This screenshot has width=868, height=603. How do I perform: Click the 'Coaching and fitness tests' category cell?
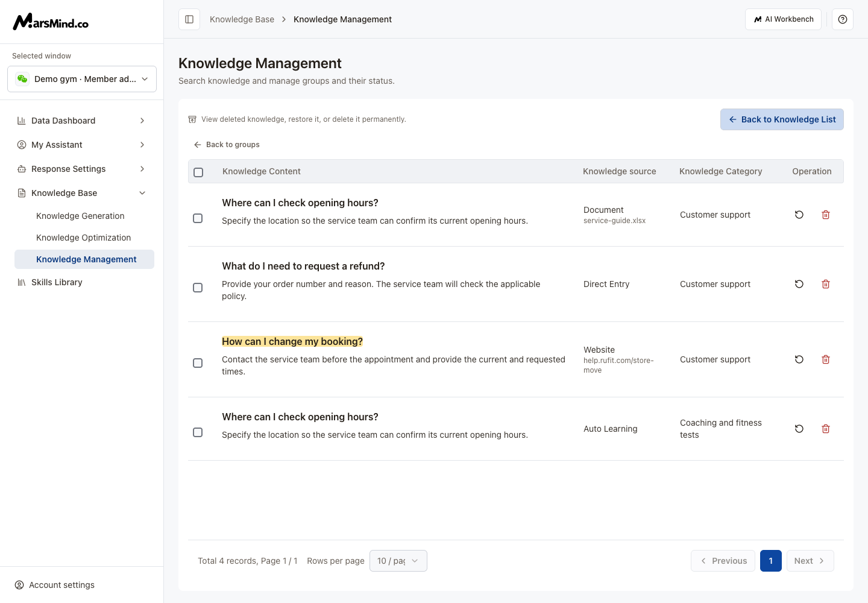(x=721, y=429)
